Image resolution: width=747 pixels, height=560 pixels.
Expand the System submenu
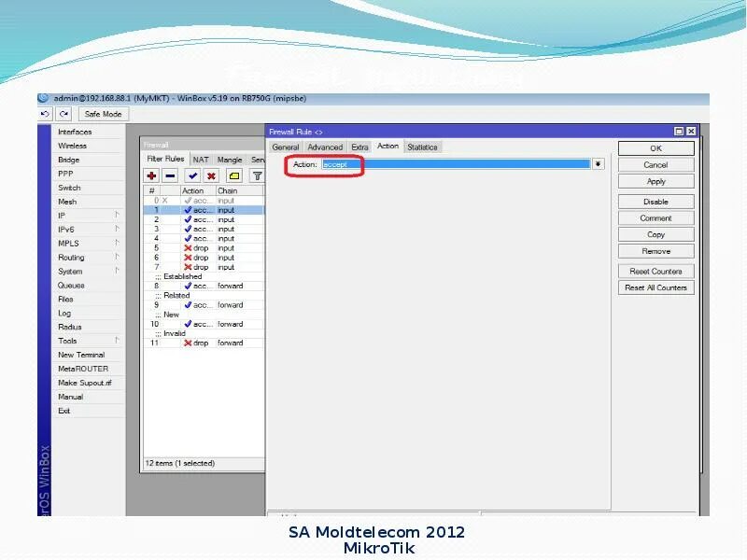coord(88,271)
